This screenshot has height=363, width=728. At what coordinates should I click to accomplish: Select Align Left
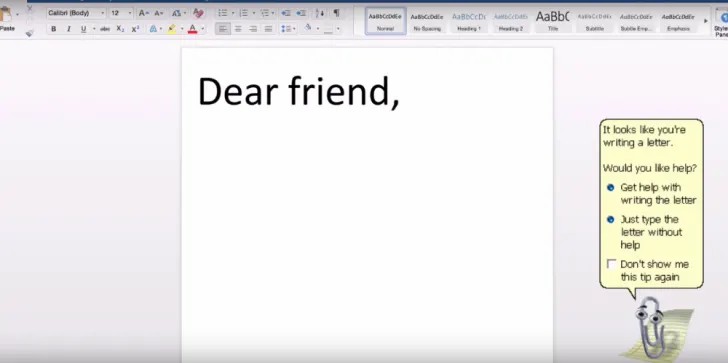(x=223, y=29)
